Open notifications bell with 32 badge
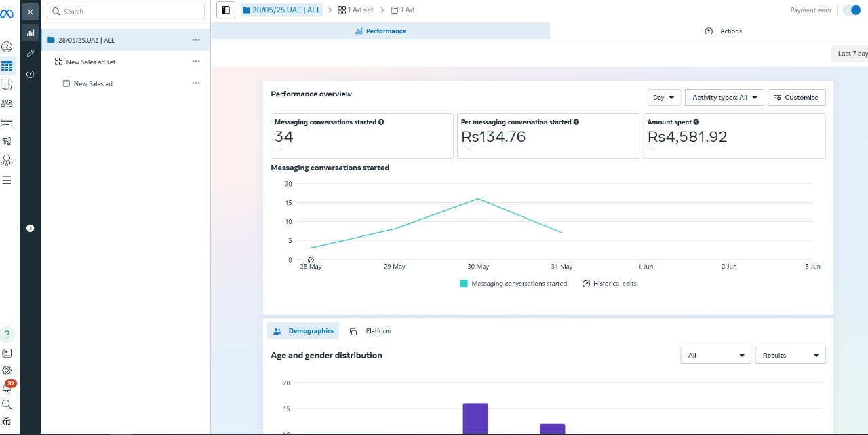 7,387
